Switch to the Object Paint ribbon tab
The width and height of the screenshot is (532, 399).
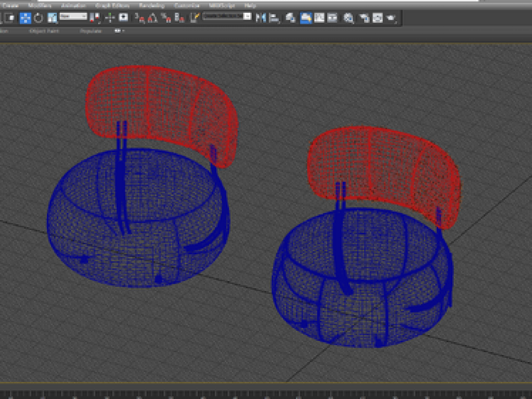click(x=44, y=31)
